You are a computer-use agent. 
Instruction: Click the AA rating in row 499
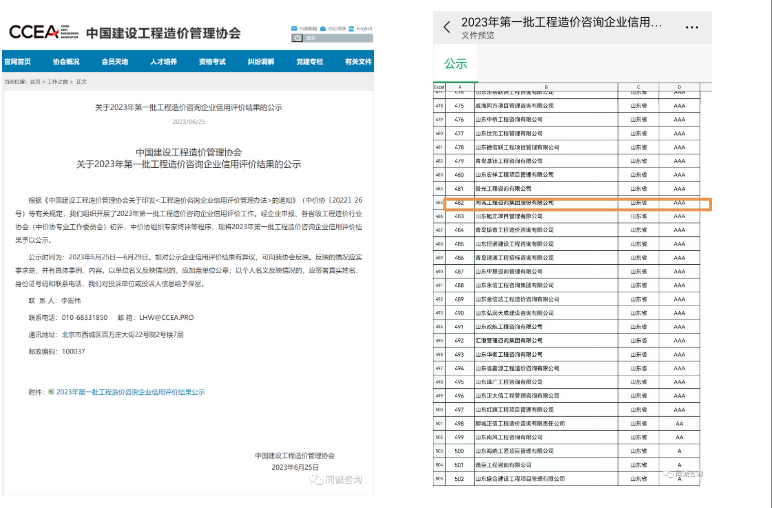(x=679, y=437)
